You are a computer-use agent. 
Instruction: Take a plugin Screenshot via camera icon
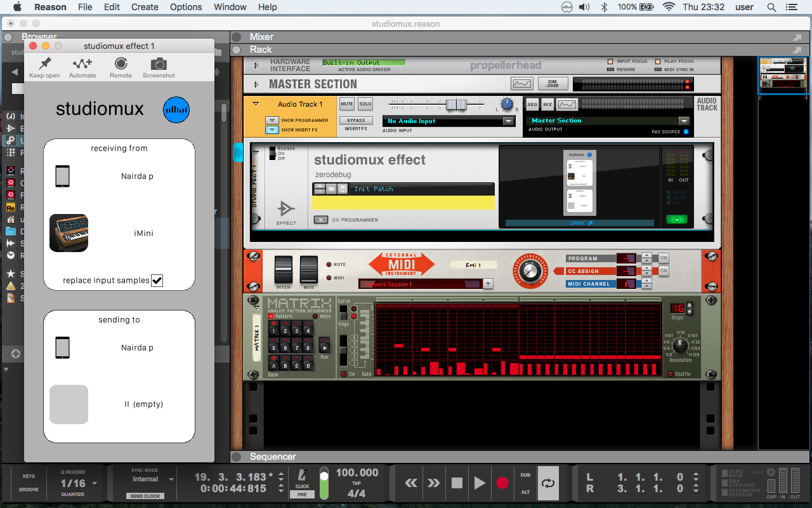[x=159, y=63]
